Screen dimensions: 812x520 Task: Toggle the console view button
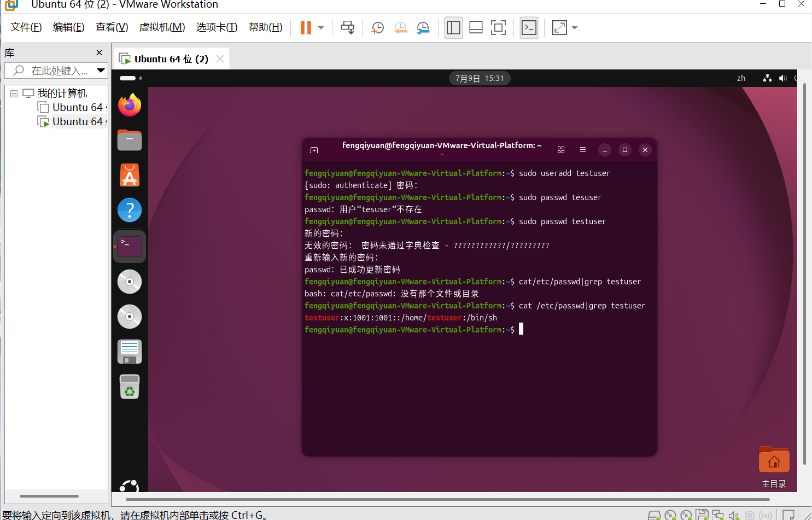[x=529, y=28]
